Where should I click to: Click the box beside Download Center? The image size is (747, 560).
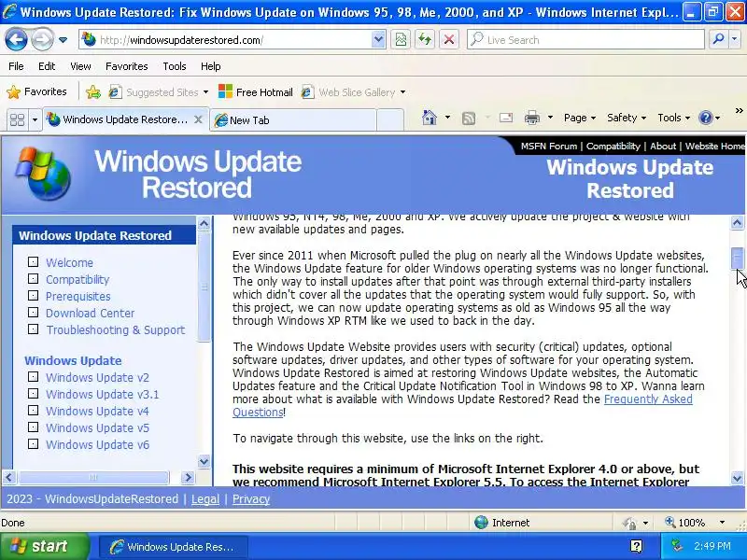click(x=33, y=313)
